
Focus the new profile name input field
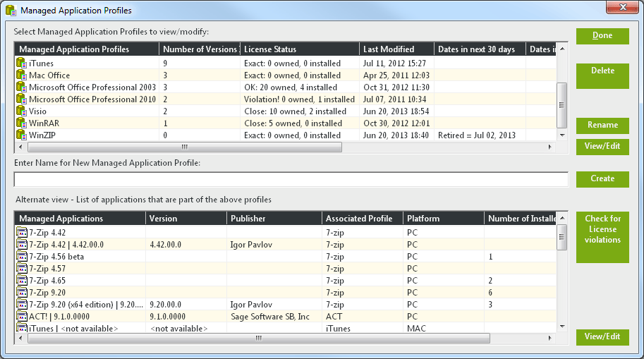[x=291, y=179]
